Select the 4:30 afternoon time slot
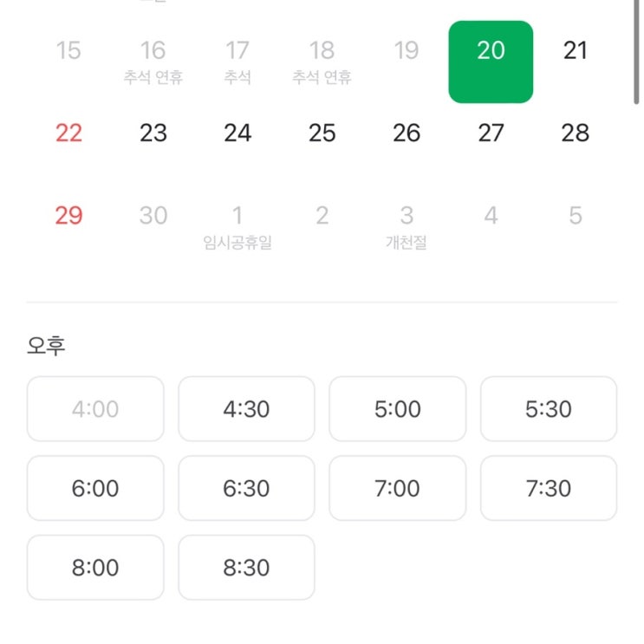644x644 pixels. point(246,409)
